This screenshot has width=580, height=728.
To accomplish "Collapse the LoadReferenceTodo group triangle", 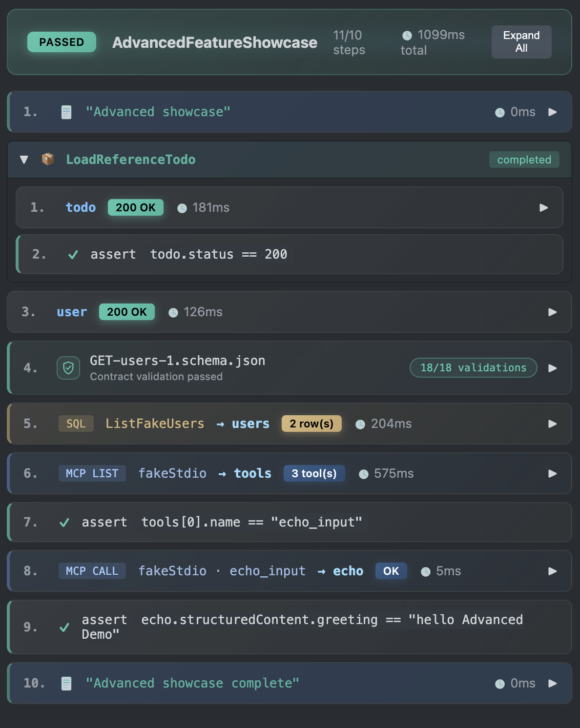I will click(x=24, y=160).
